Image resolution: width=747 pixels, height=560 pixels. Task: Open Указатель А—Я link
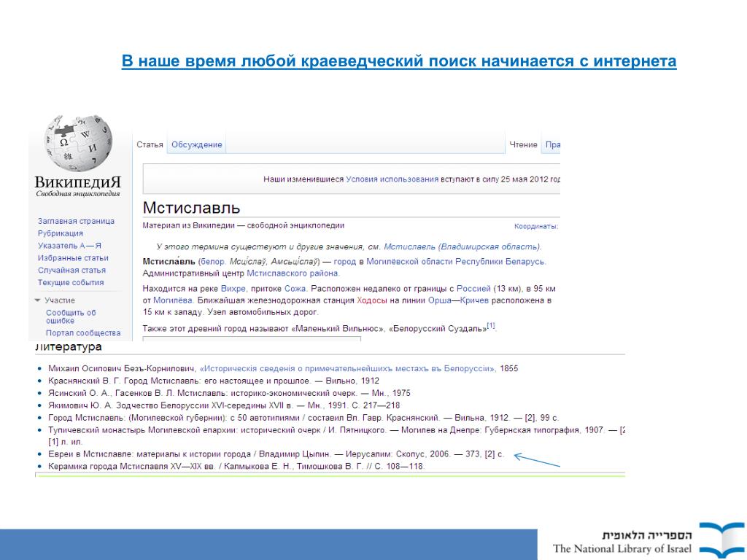point(69,246)
